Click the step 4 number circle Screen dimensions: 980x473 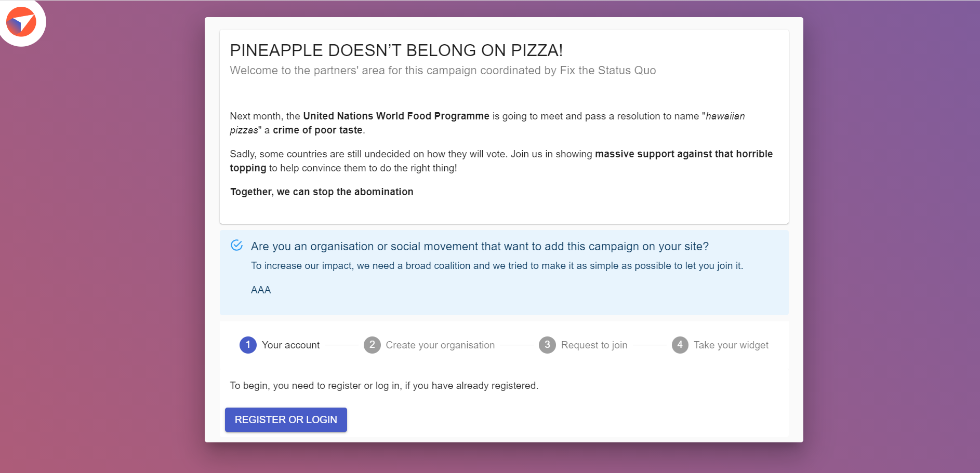tap(680, 345)
